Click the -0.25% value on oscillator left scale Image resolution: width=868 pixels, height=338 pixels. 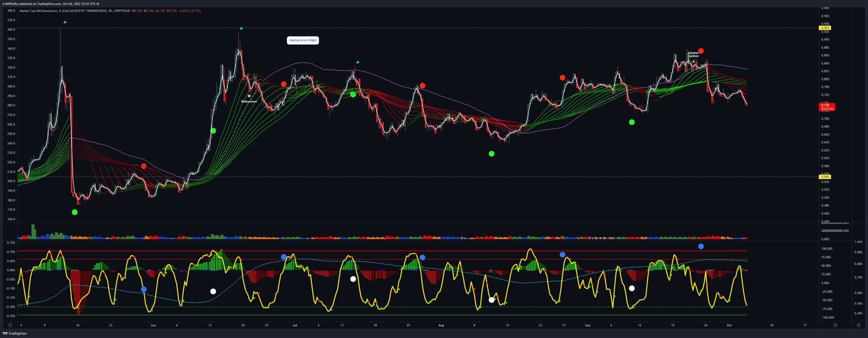click(10, 316)
